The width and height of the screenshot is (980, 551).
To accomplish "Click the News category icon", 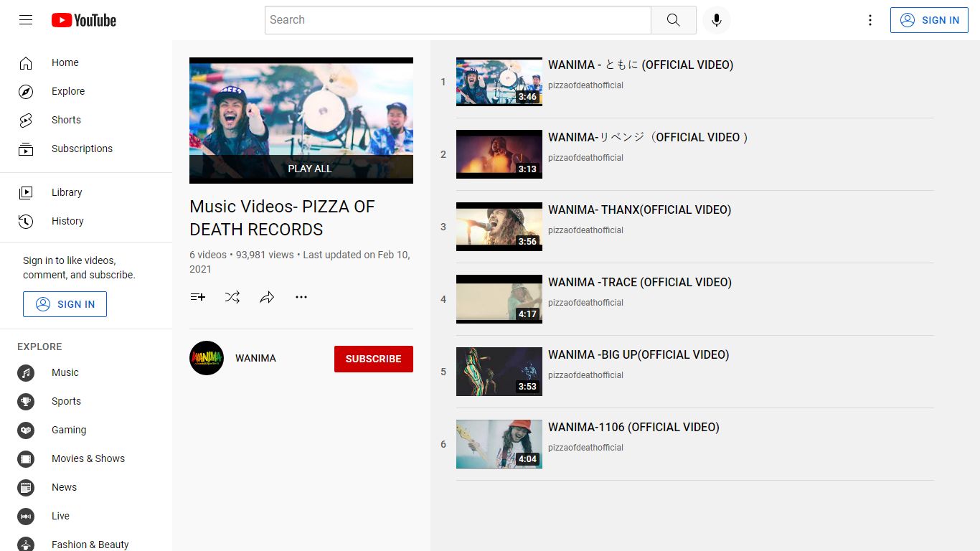I will click(x=26, y=487).
